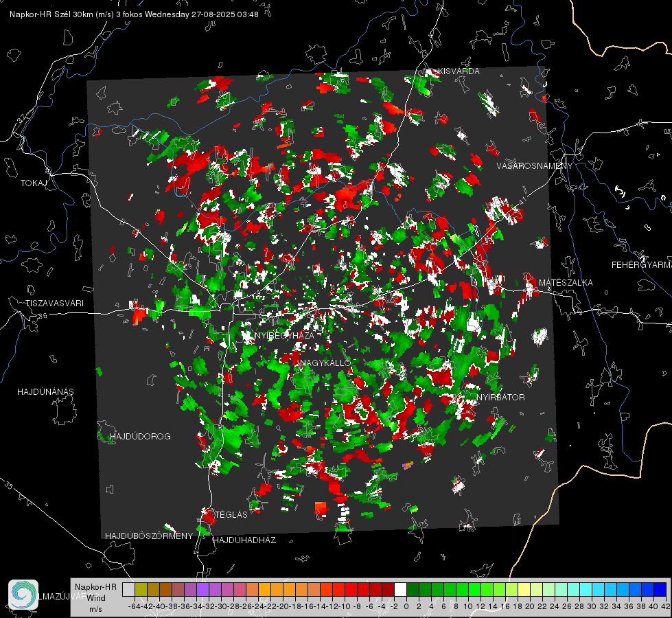Click the legend value -64
Viewport: 672px width, 618px height.
tap(135, 606)
